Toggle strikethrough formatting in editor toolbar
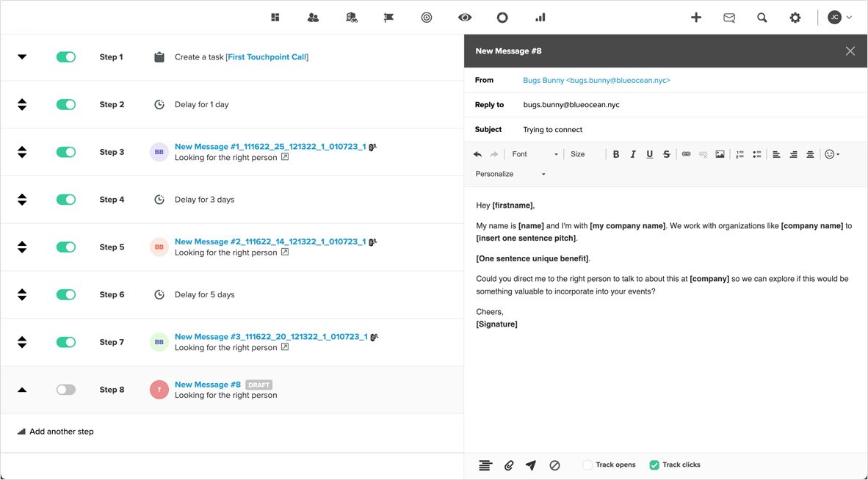The image size is (868, 480). (667, 154)
